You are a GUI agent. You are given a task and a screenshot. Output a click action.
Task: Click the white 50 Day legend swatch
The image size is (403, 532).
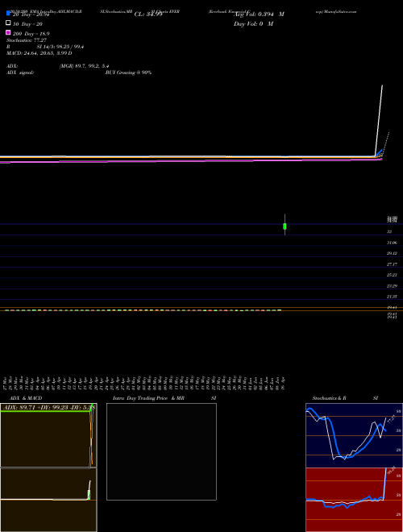pos(9,23)
